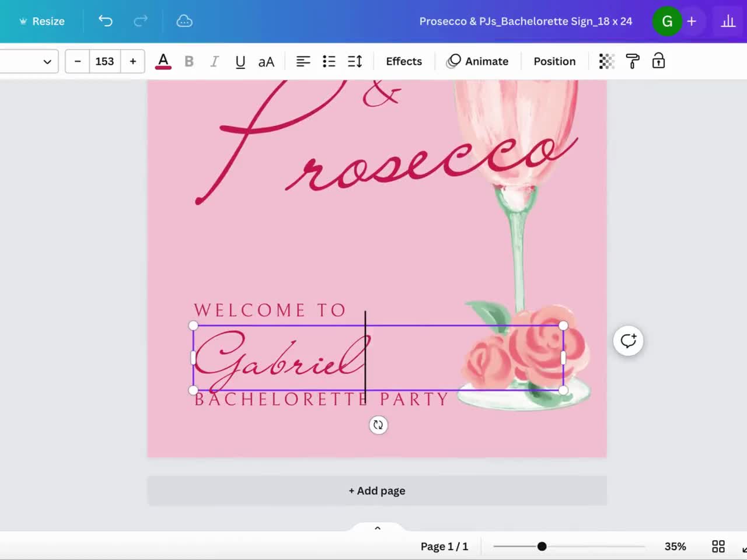Screen dimensions: 747x560
Task: Click the Add page button
Action: [377, 491]
